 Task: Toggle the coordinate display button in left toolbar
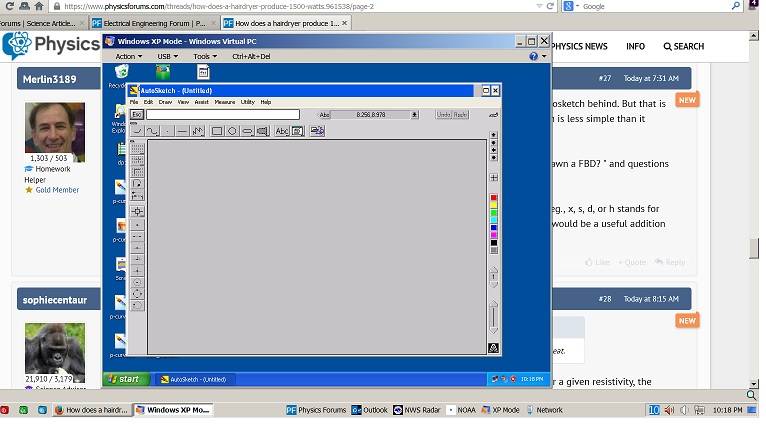pos(137,195)
